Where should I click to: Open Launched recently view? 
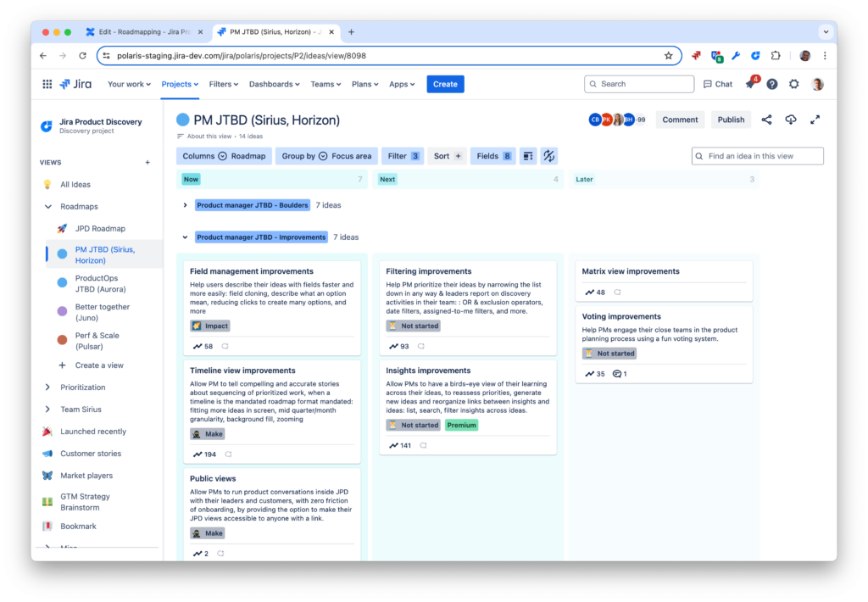(x=93, y=432)
